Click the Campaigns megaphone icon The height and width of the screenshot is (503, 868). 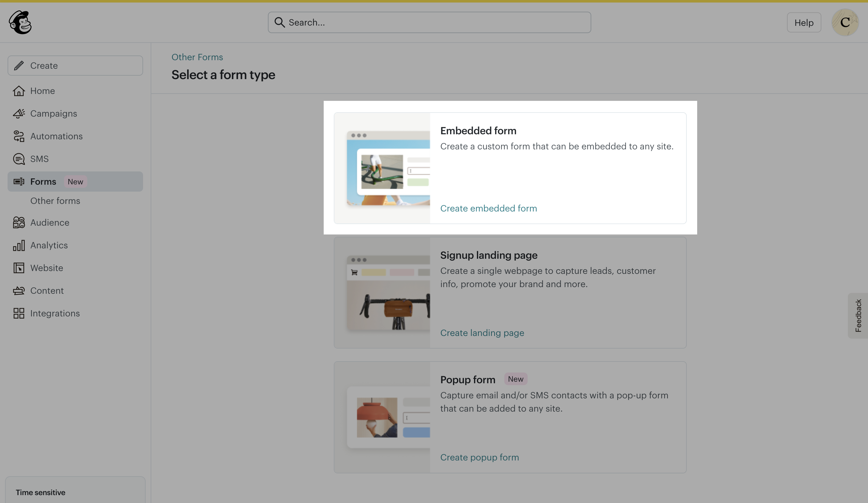[19, 114]
